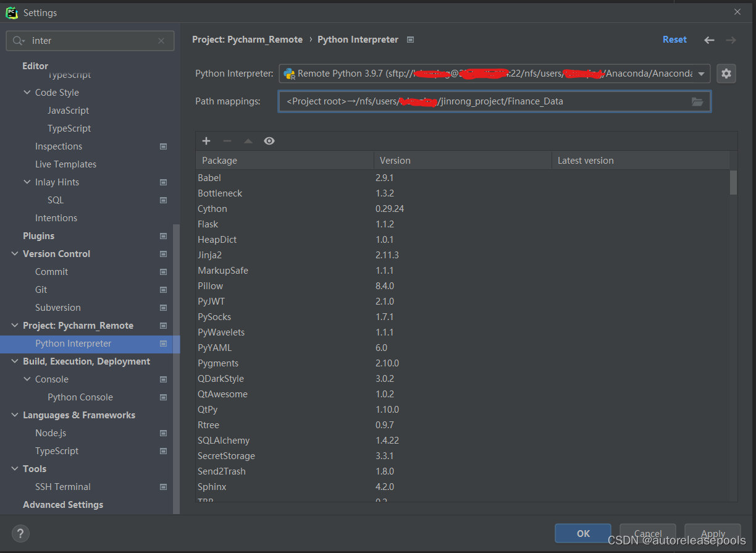Click Project: Pycharm_Remote breadcrumb

(x=247, y=40)
